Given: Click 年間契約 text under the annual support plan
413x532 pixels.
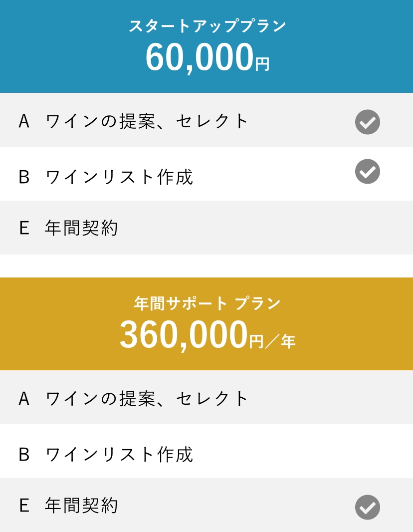Looking at the screenshot, I should [81, 505].
